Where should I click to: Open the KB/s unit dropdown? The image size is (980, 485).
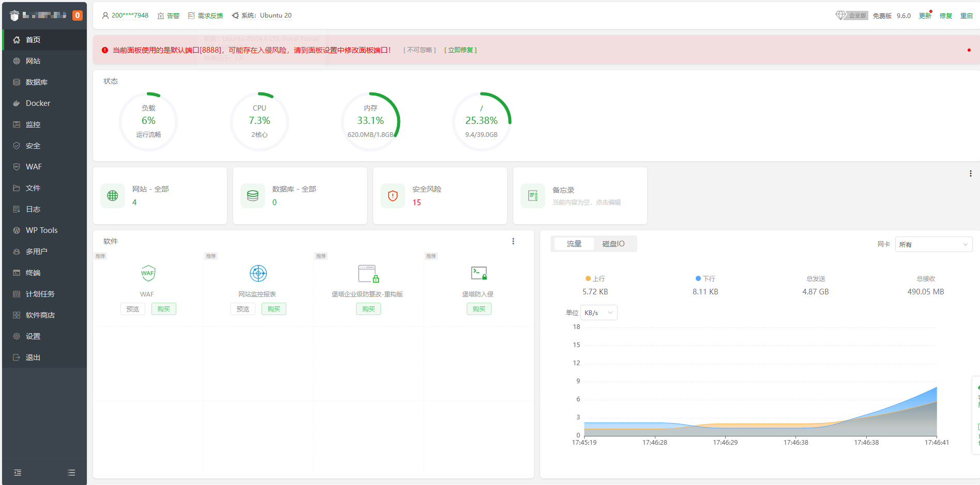[x=599, y=312]
